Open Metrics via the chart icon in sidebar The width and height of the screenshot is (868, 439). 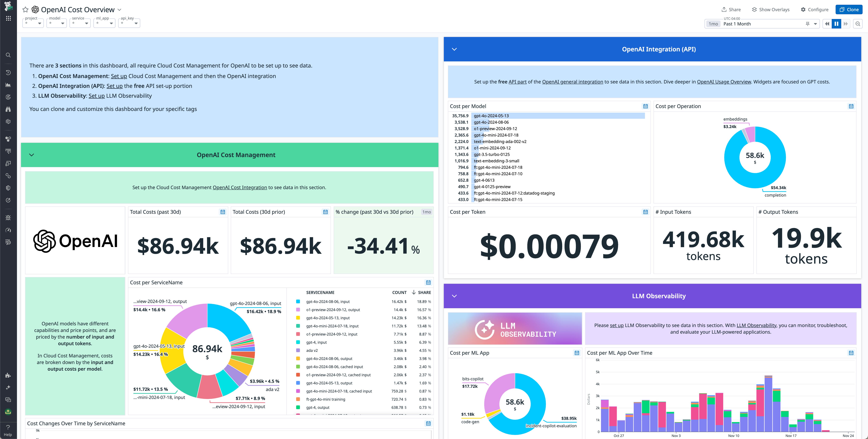8,85
